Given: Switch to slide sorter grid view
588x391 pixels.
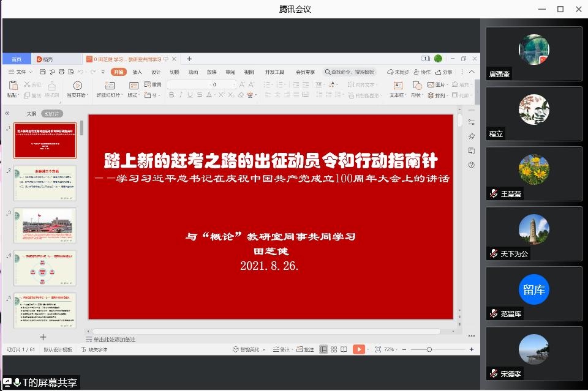Looking at the screenshot, I should point(334,349).
